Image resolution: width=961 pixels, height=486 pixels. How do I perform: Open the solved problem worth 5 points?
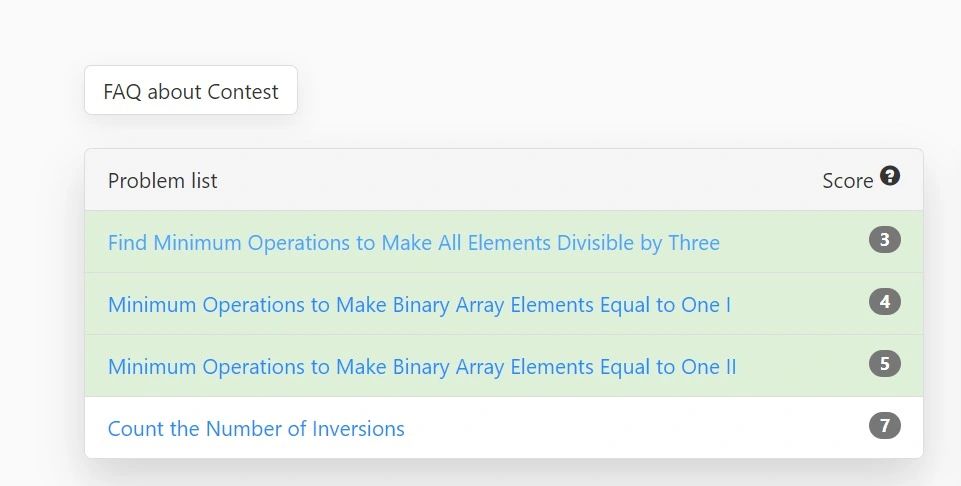(421, 367)
